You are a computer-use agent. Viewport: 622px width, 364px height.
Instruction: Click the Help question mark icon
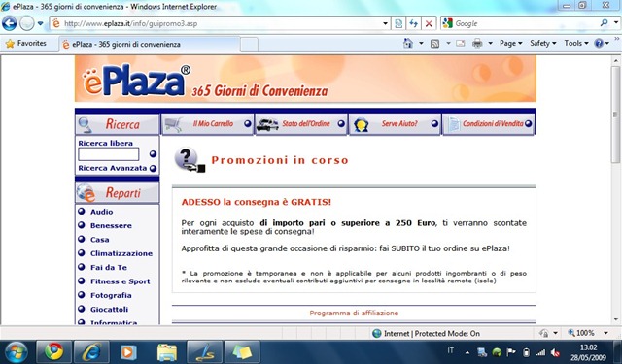(x=599, y=43)
